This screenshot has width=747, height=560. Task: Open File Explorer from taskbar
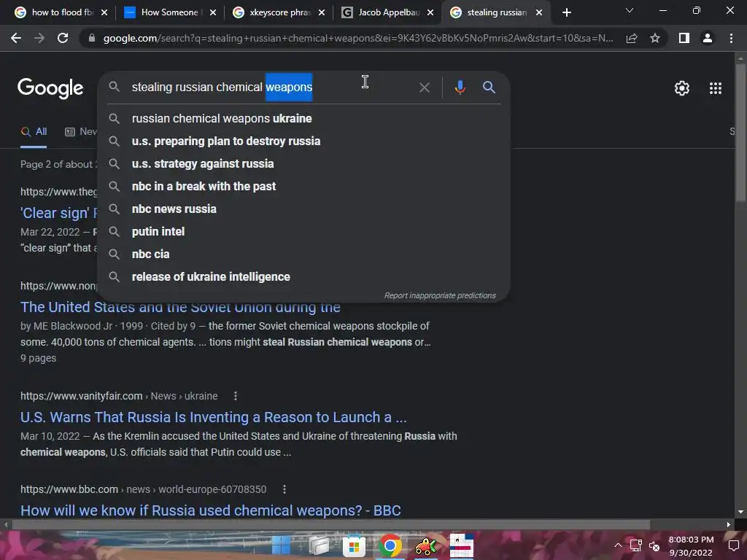tap(319, 545)
